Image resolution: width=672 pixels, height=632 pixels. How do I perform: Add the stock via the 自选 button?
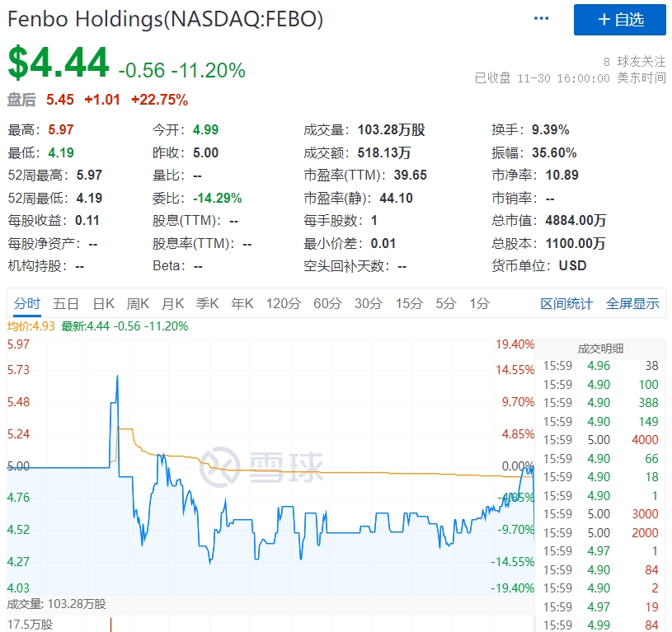pos(619,21)
